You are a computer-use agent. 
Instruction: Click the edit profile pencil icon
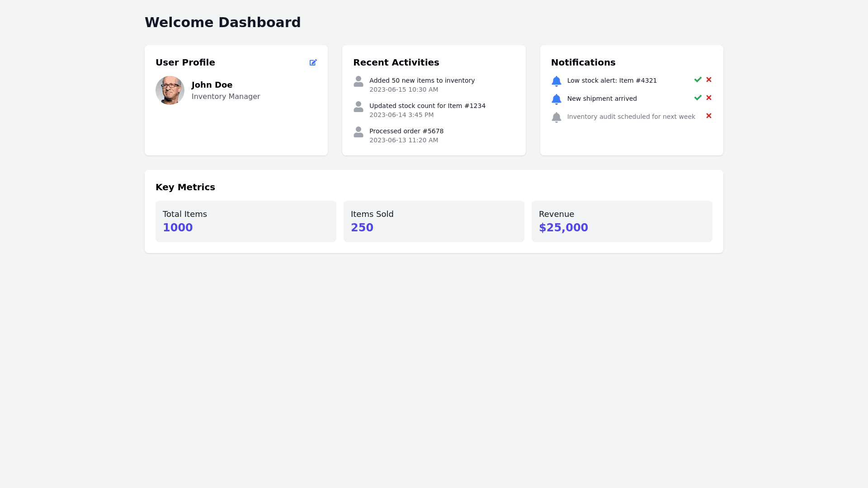(313, 62)
